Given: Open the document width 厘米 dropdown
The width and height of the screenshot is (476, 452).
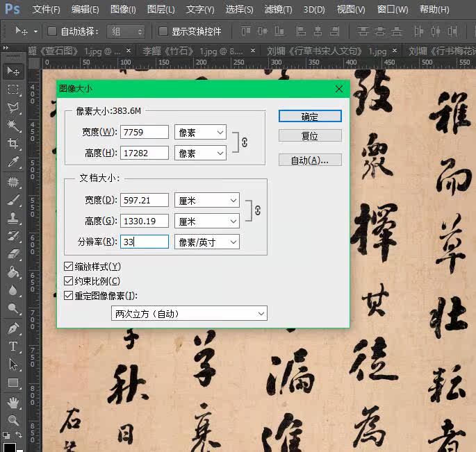Looking at the screenshot, I should coord(207,200).
